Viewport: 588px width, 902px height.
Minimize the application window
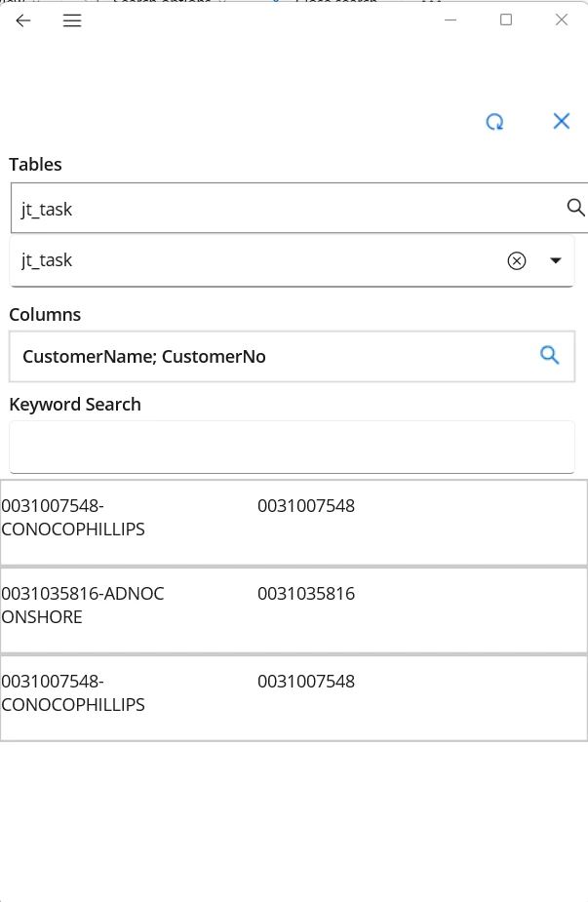(x=451, y=20)
